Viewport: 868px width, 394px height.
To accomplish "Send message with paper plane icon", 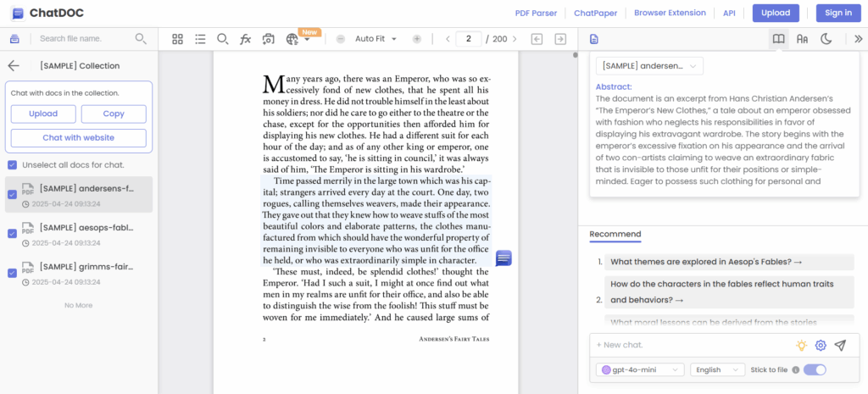I will point(840,346).
